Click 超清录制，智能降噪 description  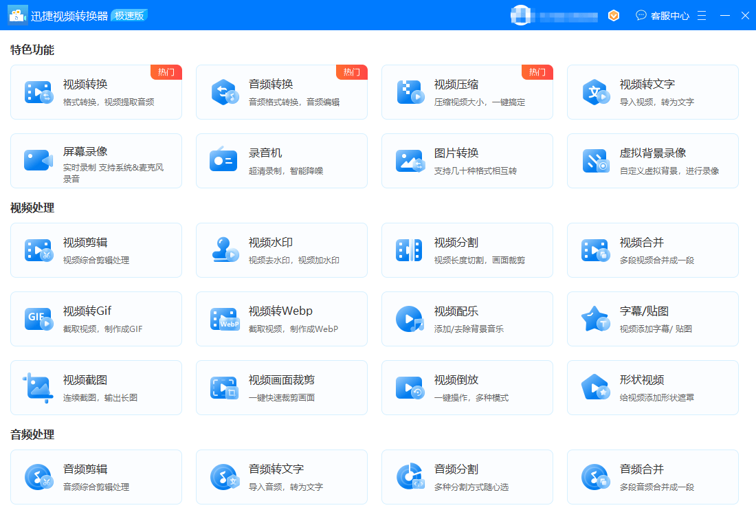(286, 170)
